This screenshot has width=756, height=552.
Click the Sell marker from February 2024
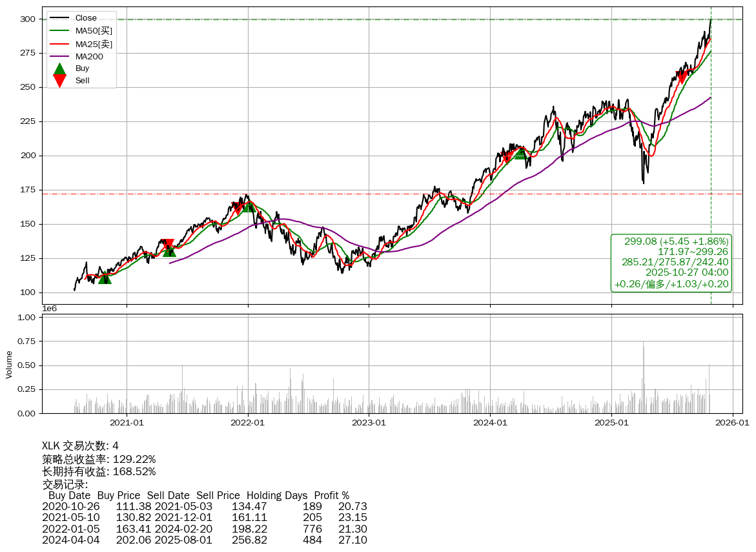coord(507,156)
